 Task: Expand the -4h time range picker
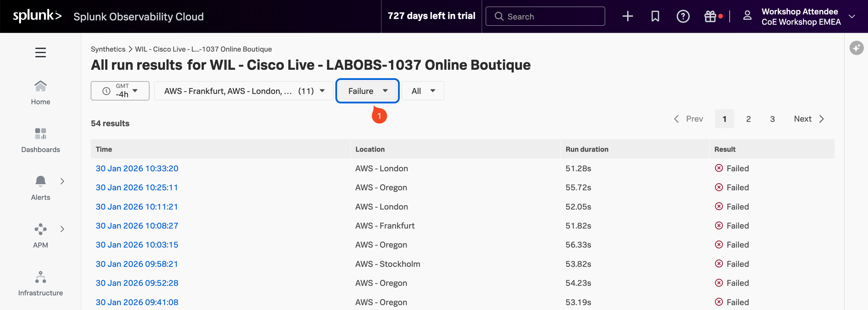[120, 91]
